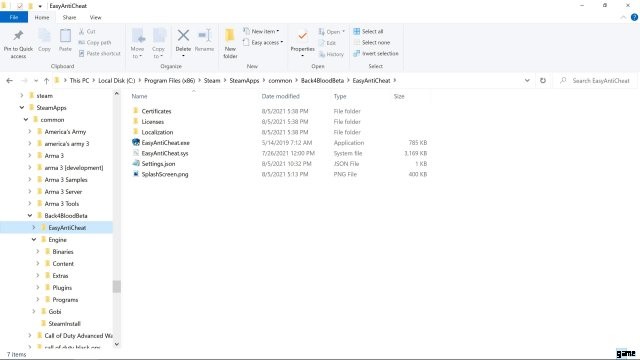Open the Windows Help question mark icon
Viewport: 640px width, 360px height.
click(x=634, y=17)
